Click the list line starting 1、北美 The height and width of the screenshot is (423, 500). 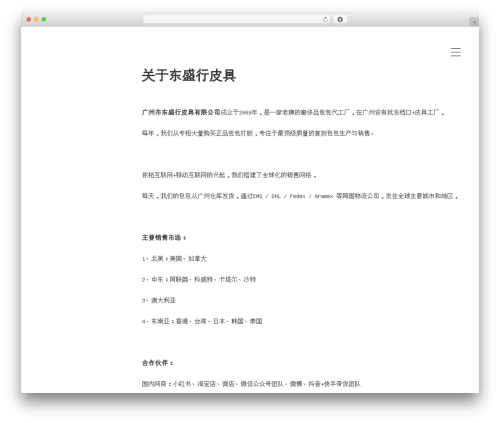[x=174, y=259]
